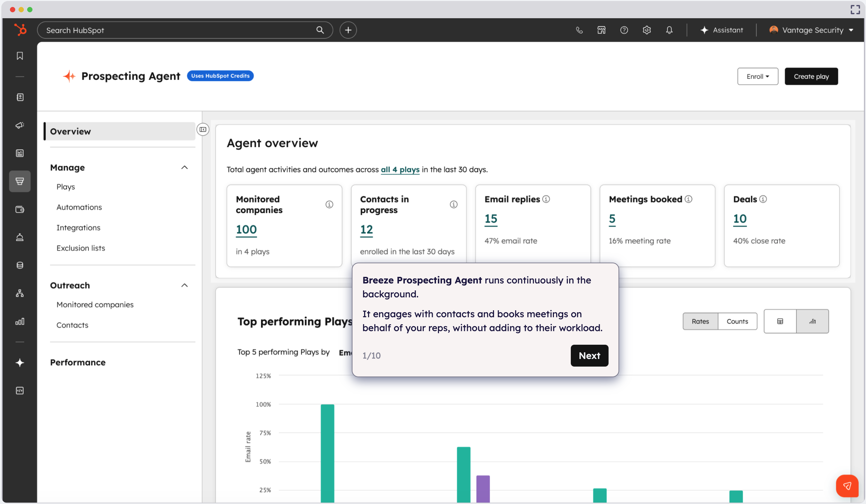The image size is (866, 504).
Task: Collapse the Outreach section
Action: click(x=185, y=285)
